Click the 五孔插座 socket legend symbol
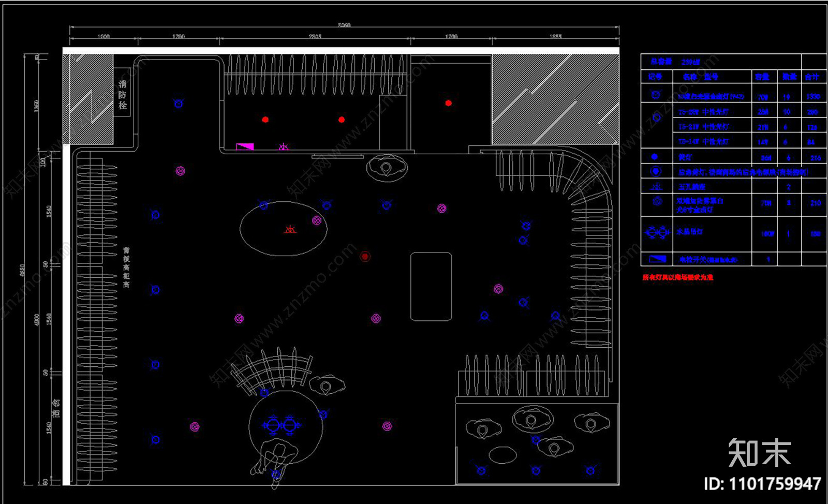This screenshot has height=504, width=828. click(x=656, y=186)
